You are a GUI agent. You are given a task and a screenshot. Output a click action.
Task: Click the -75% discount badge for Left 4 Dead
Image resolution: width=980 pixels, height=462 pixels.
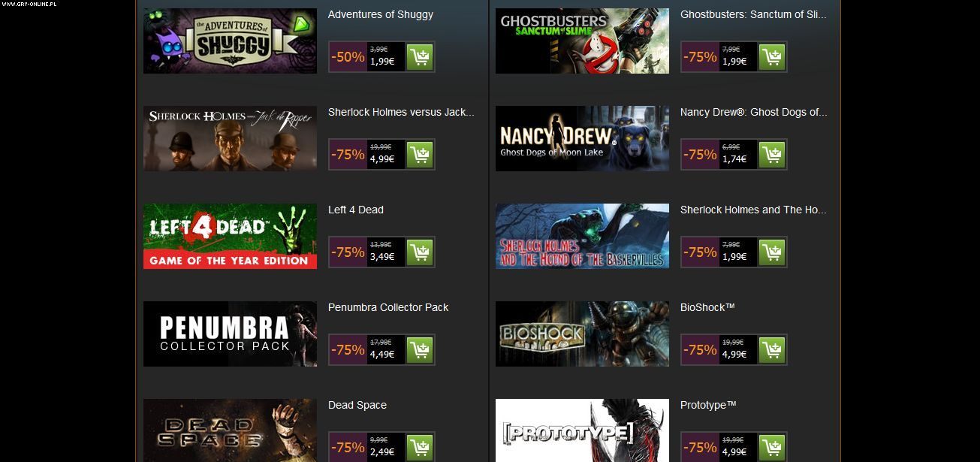[348, 252]
